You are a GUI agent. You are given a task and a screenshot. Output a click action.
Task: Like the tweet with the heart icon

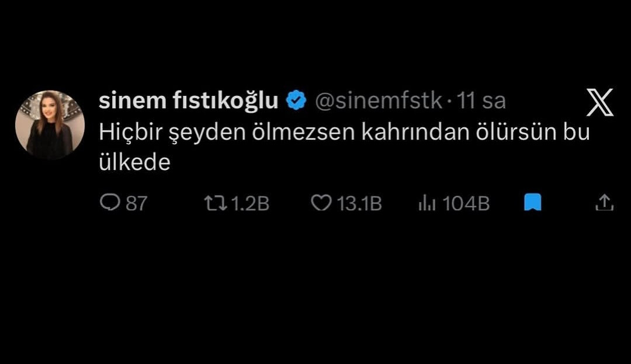pos(321,203)
